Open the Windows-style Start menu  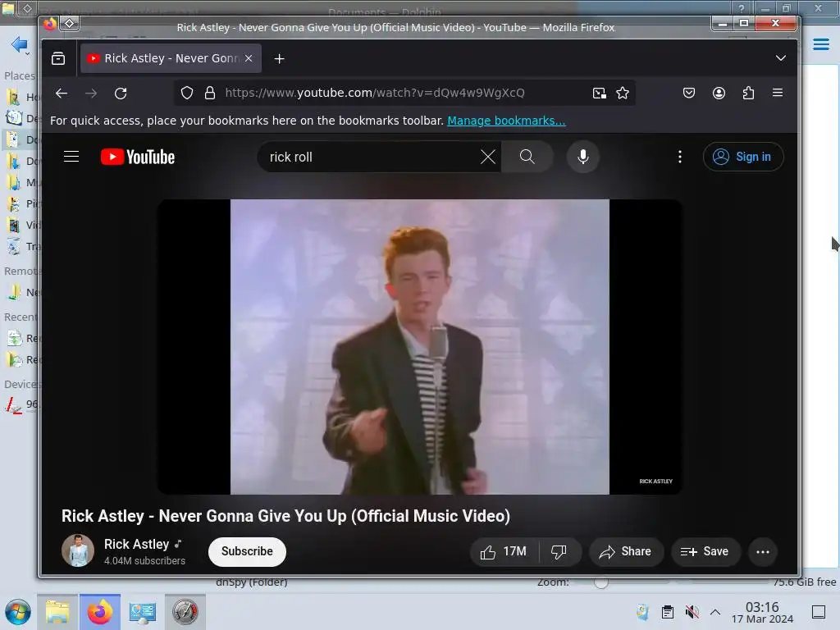coord(18,612)
